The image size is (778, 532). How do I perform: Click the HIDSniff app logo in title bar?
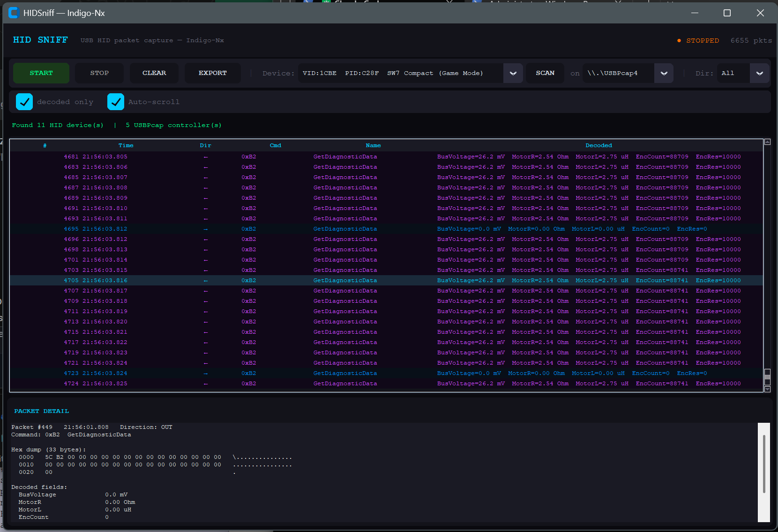tap(13, 13)
